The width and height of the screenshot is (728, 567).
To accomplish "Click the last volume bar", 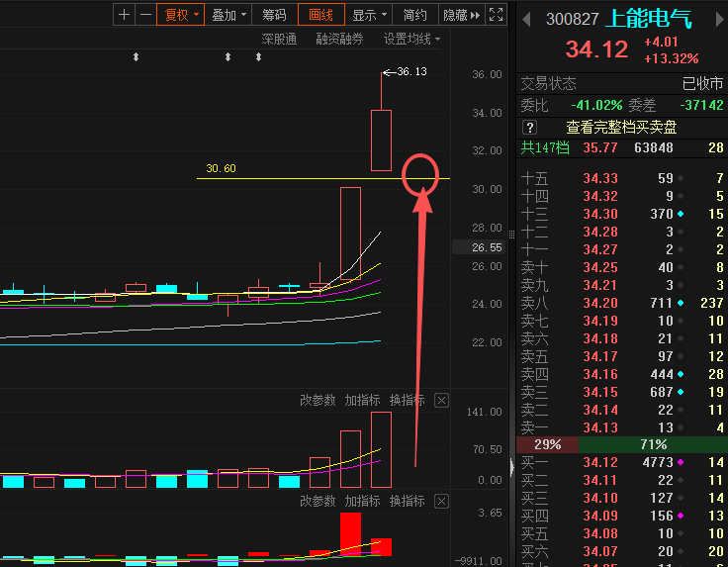I will point(381,449).
